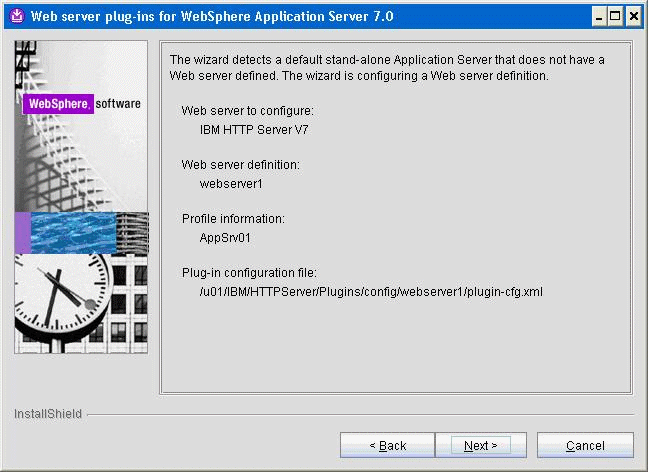Close the wizard with the X button
Viewport: 648px width, 472px height.
pos(633,16)
